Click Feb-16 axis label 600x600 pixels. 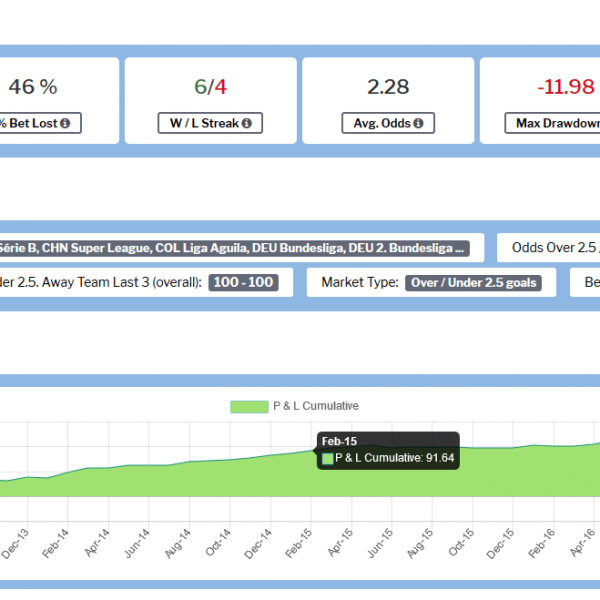pyautogui.click(x=541, y=544)
